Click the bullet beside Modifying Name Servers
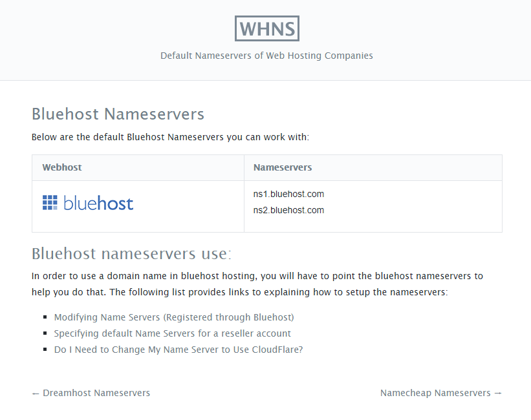The height and width of the screenshot is (420, 531). point(44,317)
